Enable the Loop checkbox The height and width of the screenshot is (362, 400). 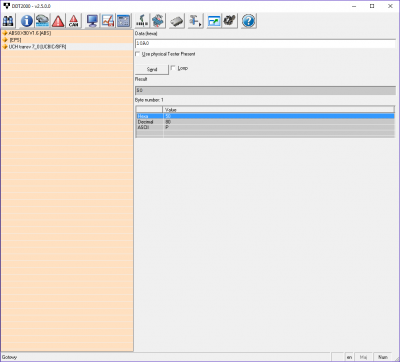coord(173,68)
